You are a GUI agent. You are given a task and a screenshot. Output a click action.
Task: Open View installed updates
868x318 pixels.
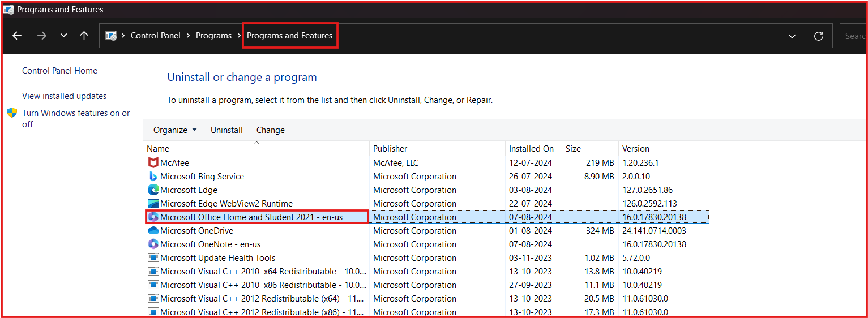point(64,96)
